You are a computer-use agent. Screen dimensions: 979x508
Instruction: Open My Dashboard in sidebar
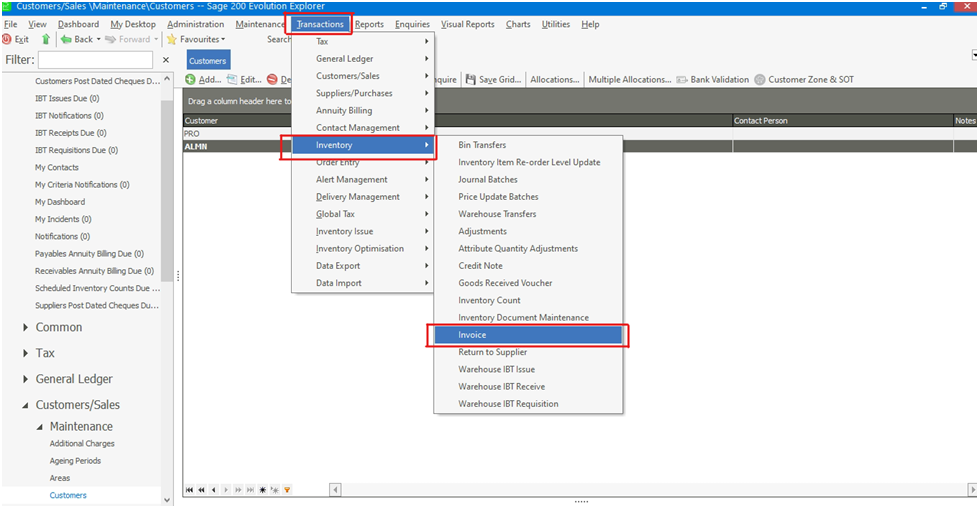(60, 202)
